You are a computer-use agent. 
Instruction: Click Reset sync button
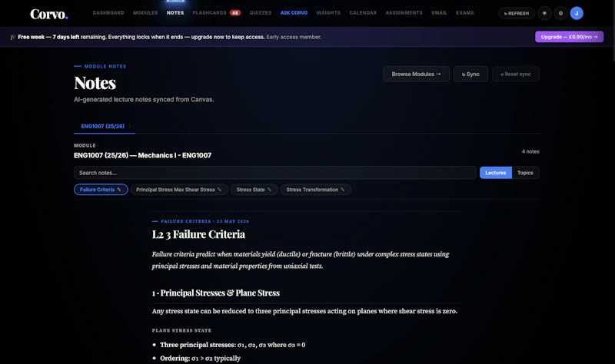coord(516,74)
